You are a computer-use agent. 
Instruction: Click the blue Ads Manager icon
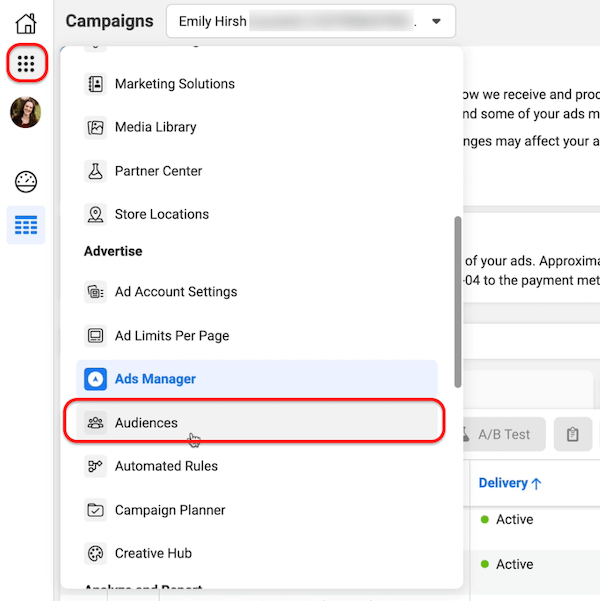point(95,379)
